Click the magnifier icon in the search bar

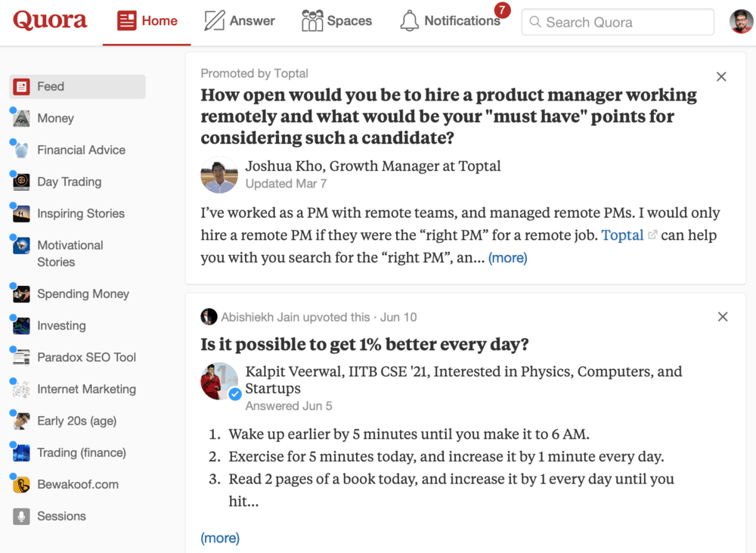point(534,22)
